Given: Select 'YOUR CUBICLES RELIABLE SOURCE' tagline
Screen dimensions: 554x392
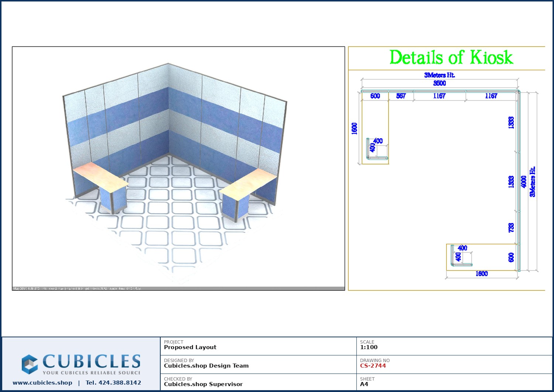Looking at the screenshot, I should coord(91,373).
